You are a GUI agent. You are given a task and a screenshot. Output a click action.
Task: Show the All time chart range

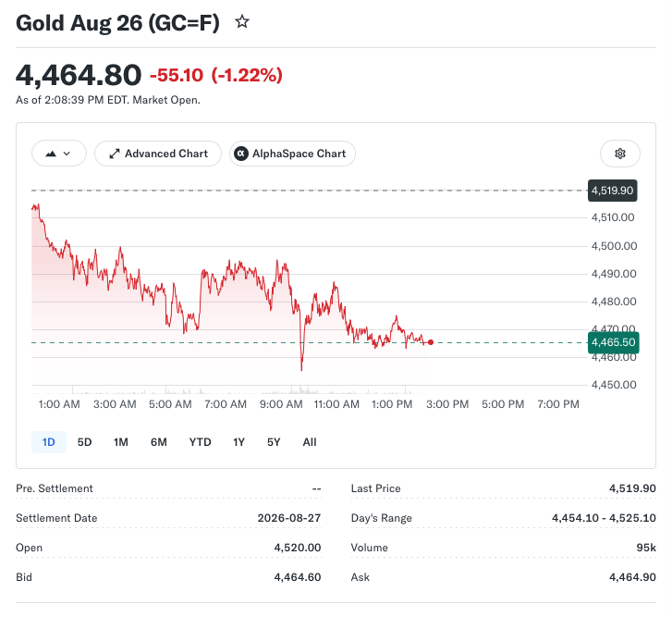(310, 442)
